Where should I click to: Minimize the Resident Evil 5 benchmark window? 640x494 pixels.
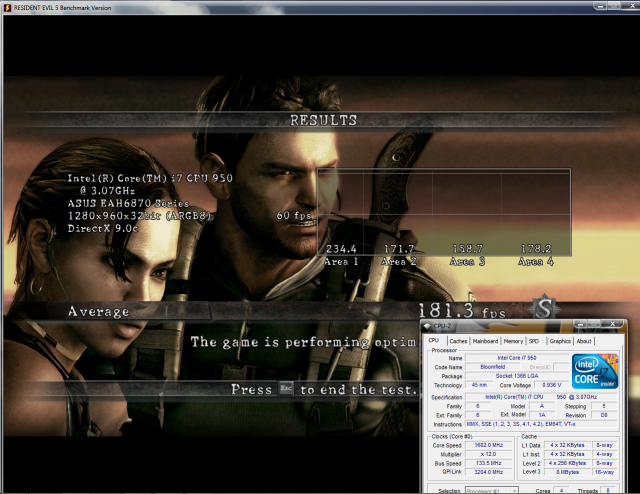click(600, 6)
